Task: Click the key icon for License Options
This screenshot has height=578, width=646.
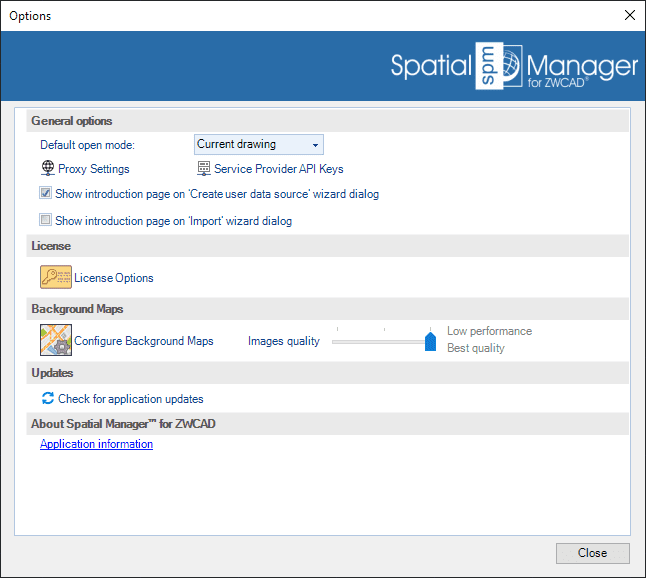Action: (56, 278)
